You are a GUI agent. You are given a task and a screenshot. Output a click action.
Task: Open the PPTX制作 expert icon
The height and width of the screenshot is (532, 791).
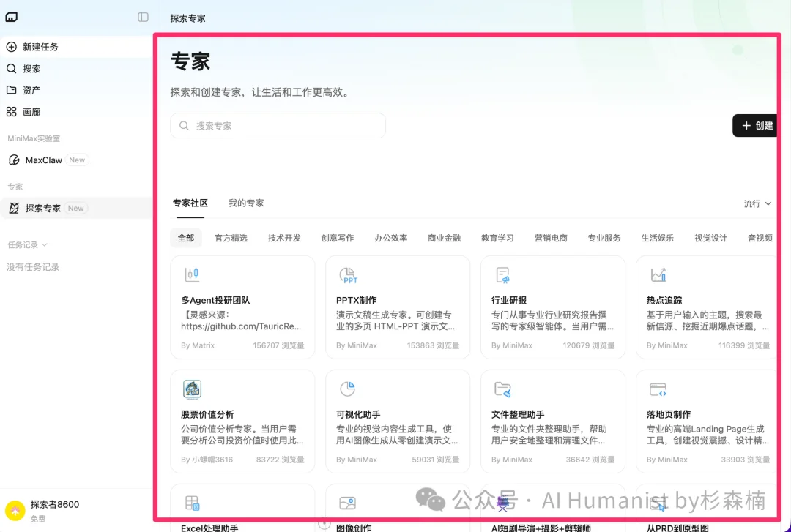(347, 275)
